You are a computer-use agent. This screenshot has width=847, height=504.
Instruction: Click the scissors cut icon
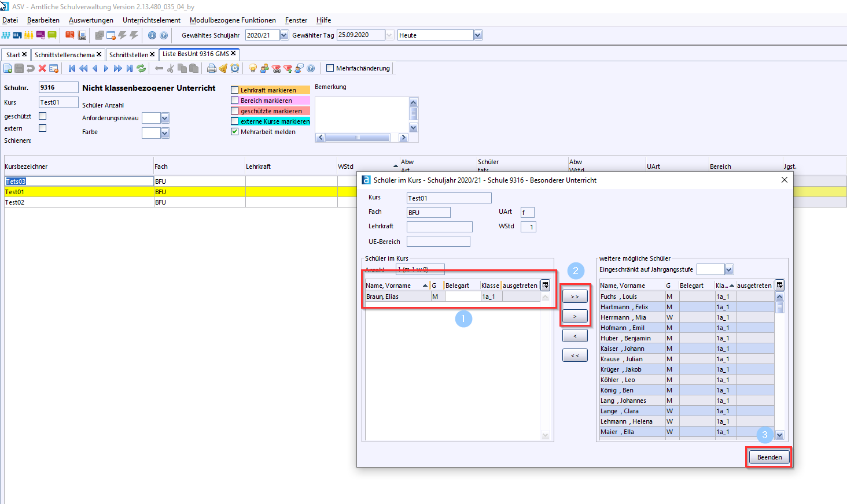pos(171,68)
